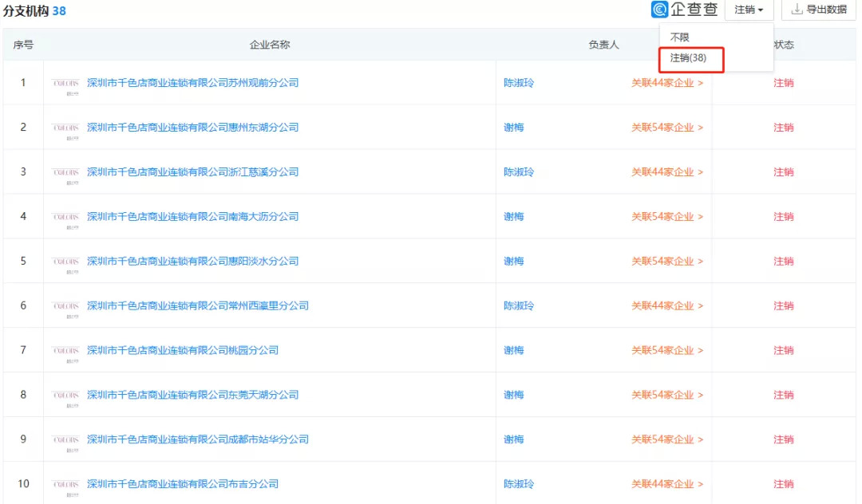The image size is (862, 504).
Task: Click the 状态 column header
Action: [x=784, y=45]
